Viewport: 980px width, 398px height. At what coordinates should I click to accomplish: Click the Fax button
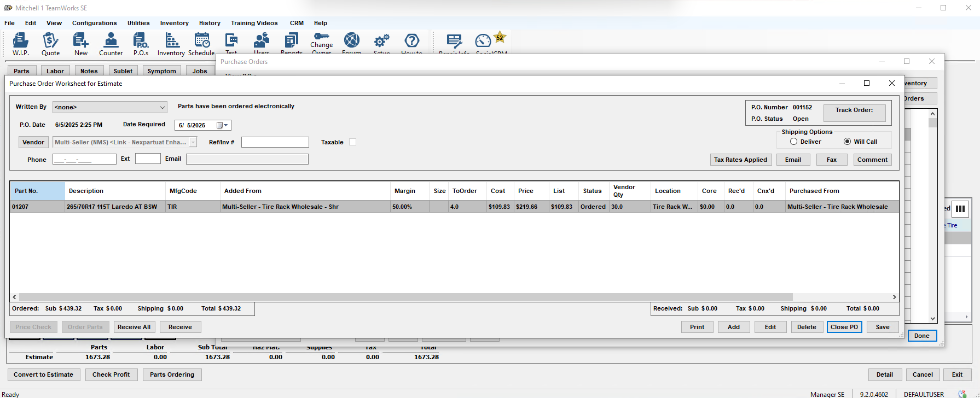tap(832, 160)
